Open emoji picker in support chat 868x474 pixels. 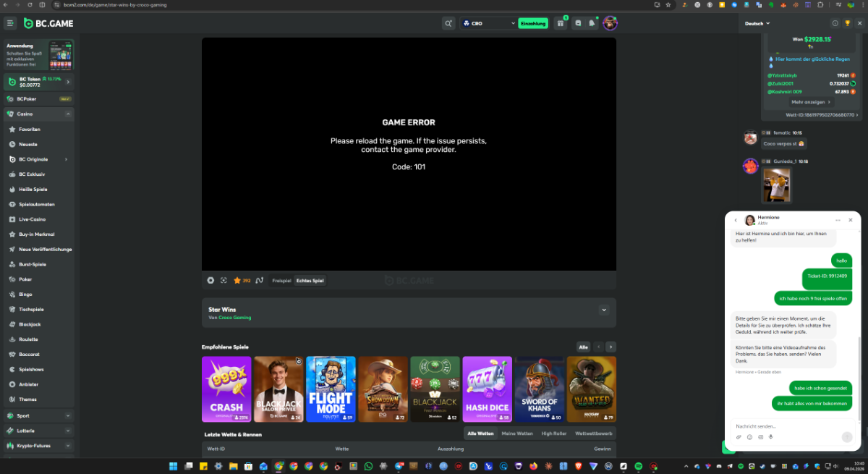coord(749,437)
